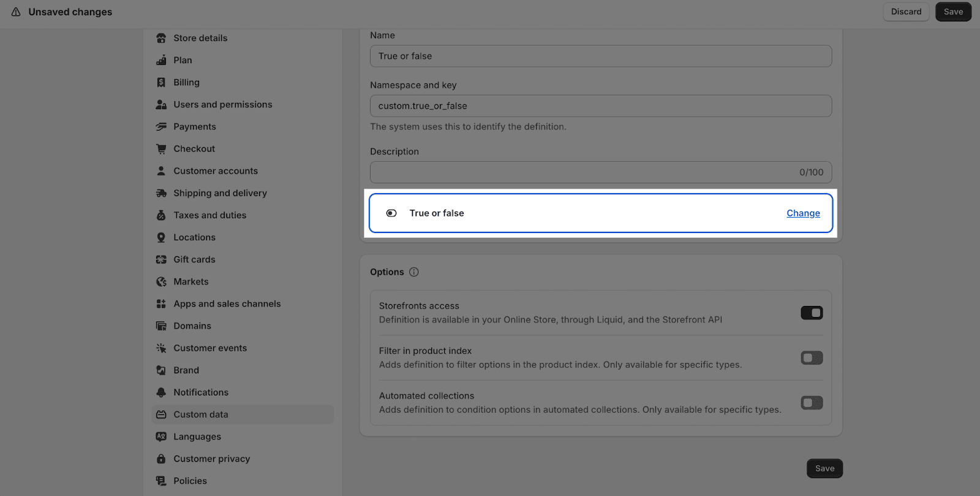
Task: Click the Languages icon
Action: tap(161, 437)
